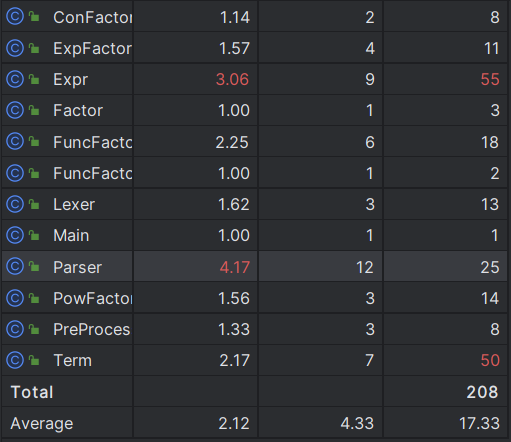Click the red 50 value in Term row

click(490, 360)
